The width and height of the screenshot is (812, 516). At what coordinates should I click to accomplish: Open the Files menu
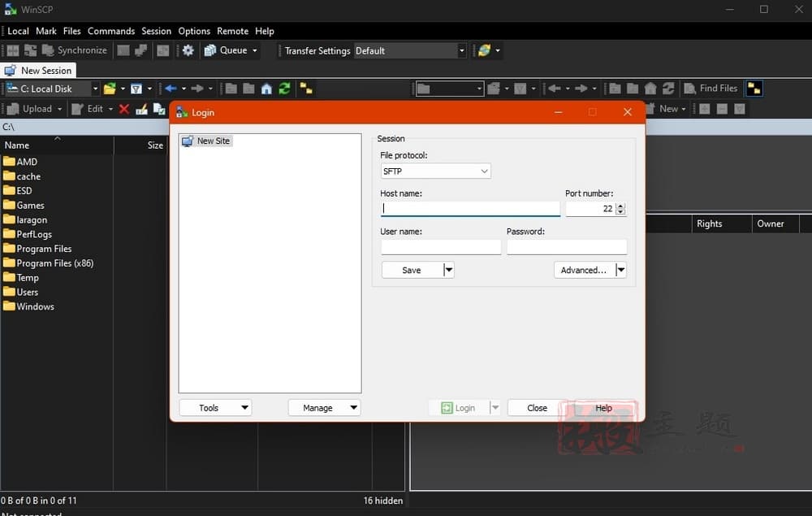72,31
